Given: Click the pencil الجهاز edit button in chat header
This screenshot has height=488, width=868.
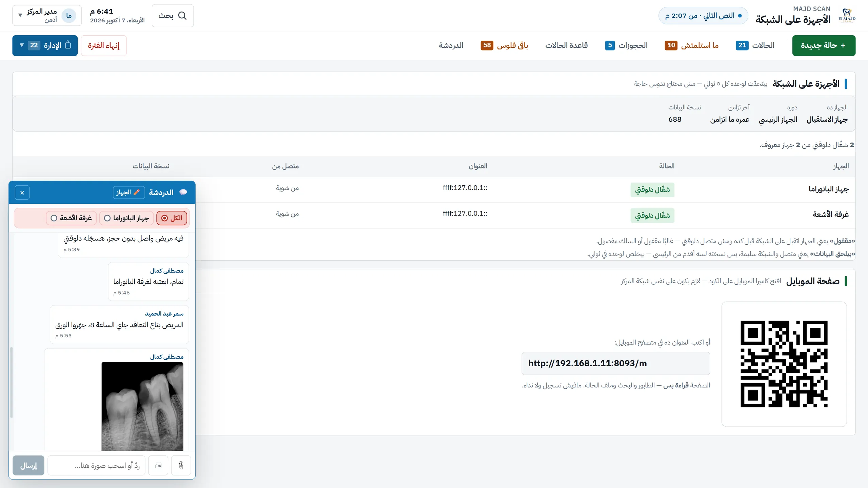Looking at the screenshot, I should [x=129, y=192].
